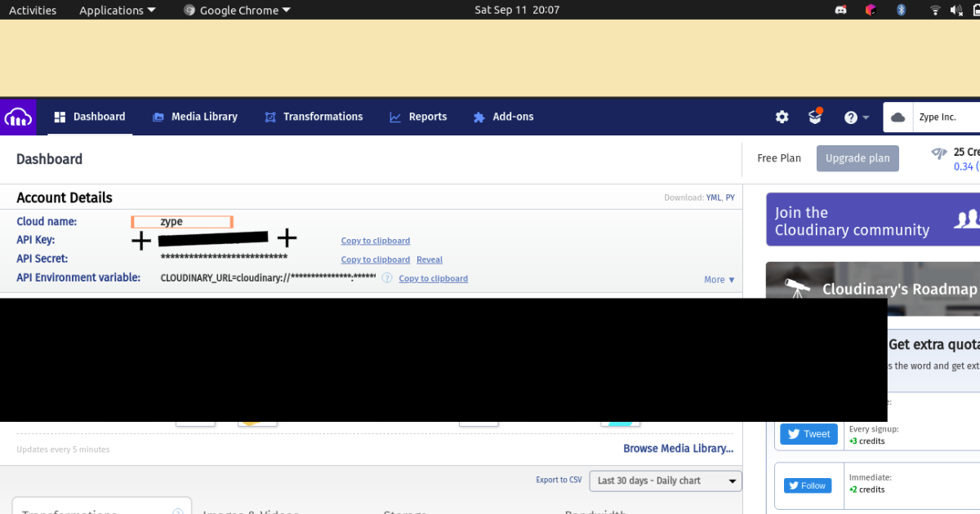Screen dimensions: 980x514
Task: Select the Add-ons tab
Action: (x=503, y=117)
